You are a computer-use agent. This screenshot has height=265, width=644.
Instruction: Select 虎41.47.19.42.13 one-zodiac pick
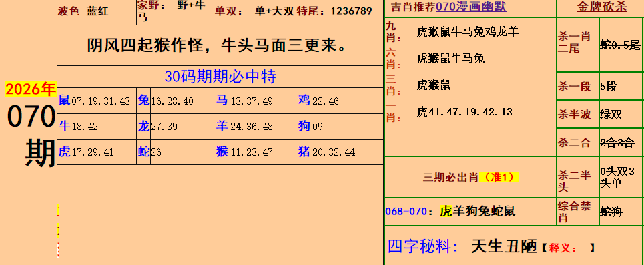point(464,111)
